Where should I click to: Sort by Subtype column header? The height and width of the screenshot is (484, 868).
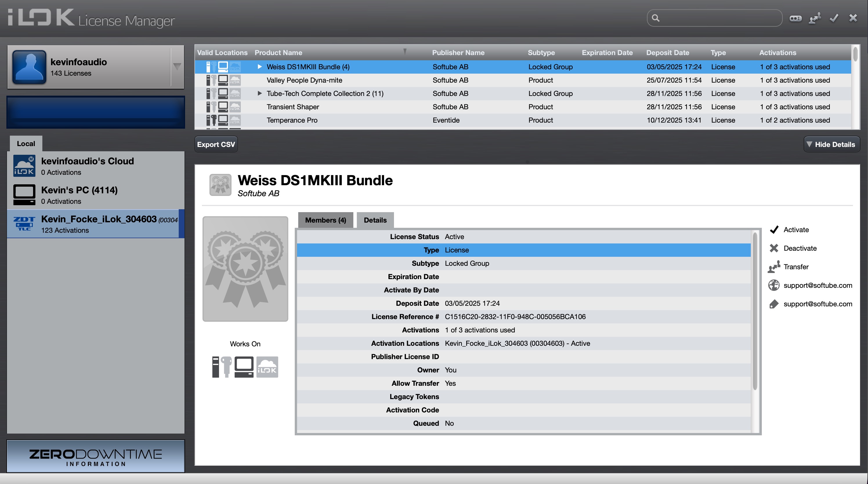[x=541, y=52]
